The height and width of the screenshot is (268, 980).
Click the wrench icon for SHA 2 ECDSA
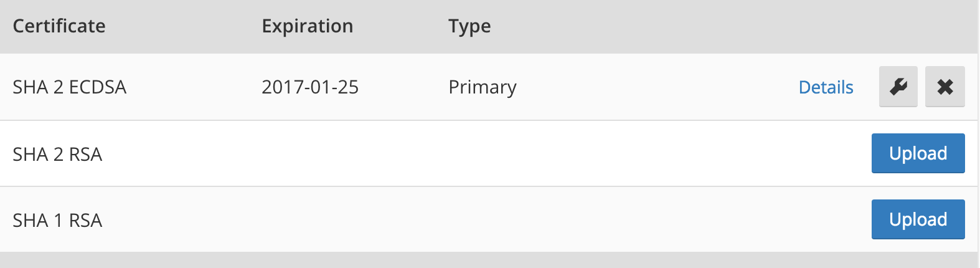click(898, 87)
